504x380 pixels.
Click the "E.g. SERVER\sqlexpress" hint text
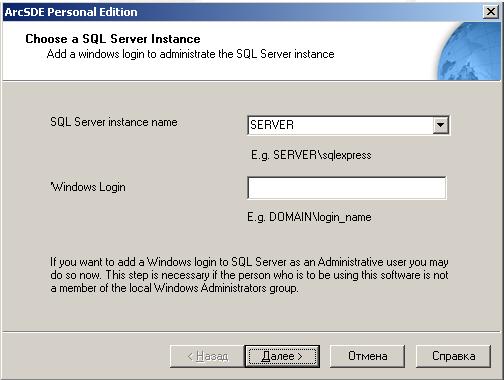point(311,155)
